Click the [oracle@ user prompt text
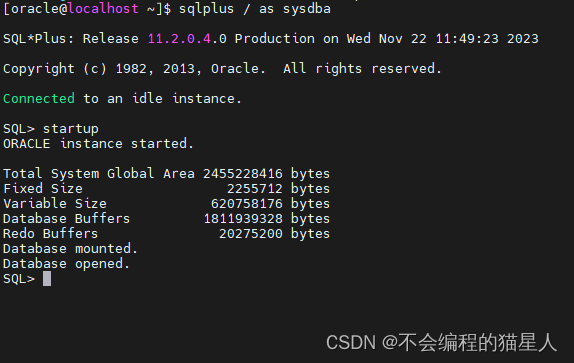Viewport: 574px width, 363px height. [x=36, y=8]
